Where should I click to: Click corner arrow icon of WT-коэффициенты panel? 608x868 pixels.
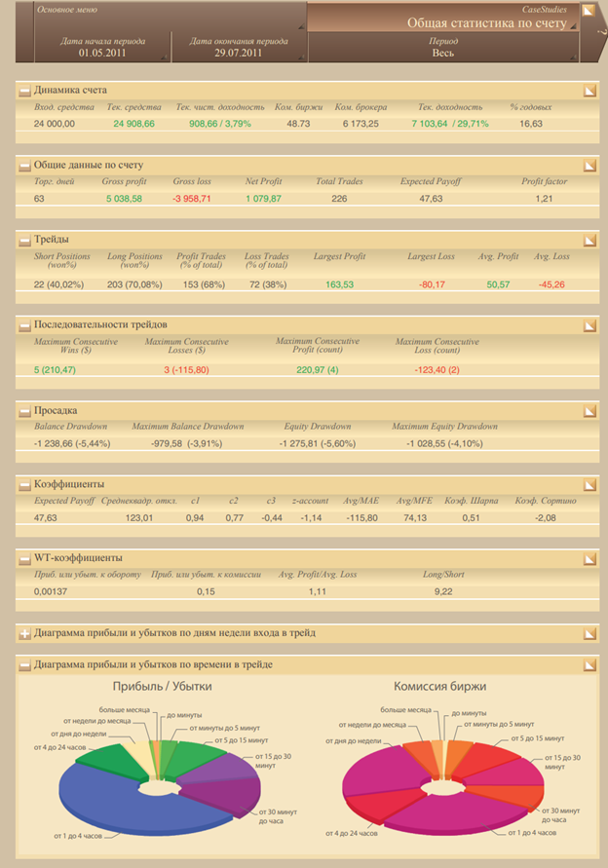(589, 559)
